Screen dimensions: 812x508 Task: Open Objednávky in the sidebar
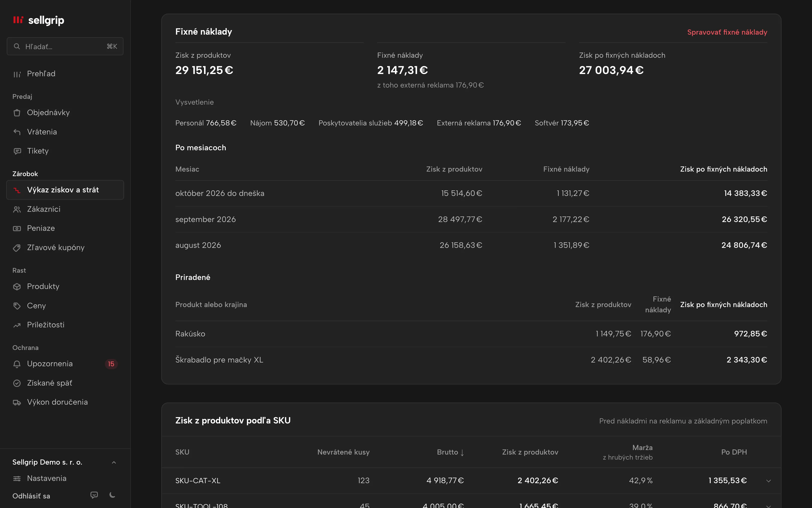(65, 113)
